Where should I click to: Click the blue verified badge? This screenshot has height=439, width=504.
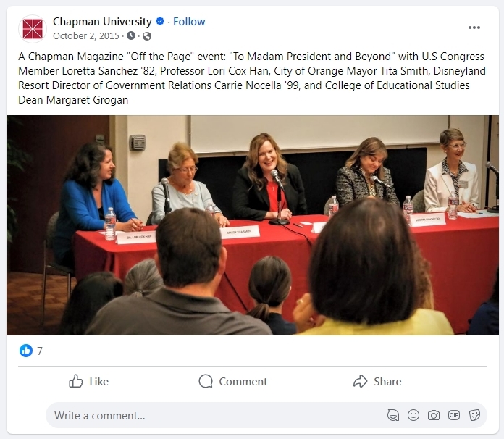click(160, 22)
